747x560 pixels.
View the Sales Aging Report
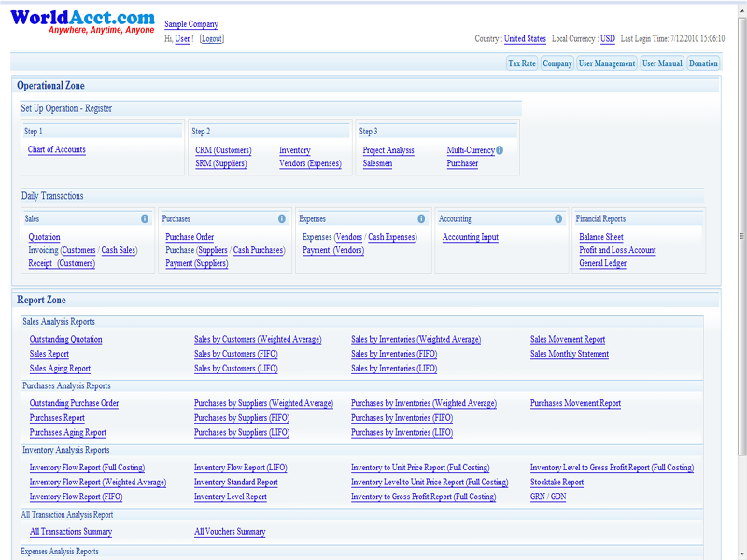(60, 369)
